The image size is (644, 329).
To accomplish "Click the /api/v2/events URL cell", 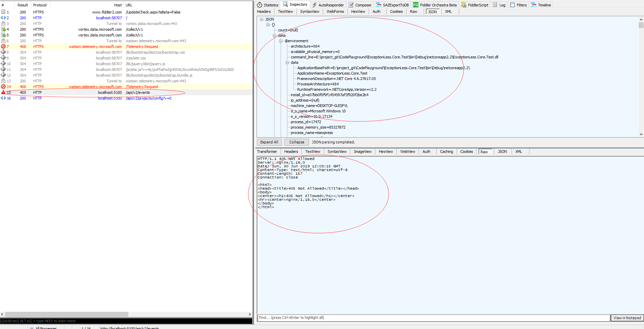I will 138,92.
